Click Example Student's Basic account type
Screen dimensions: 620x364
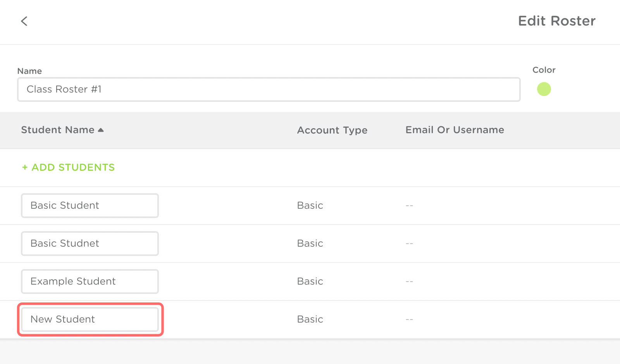coord(310,282)
